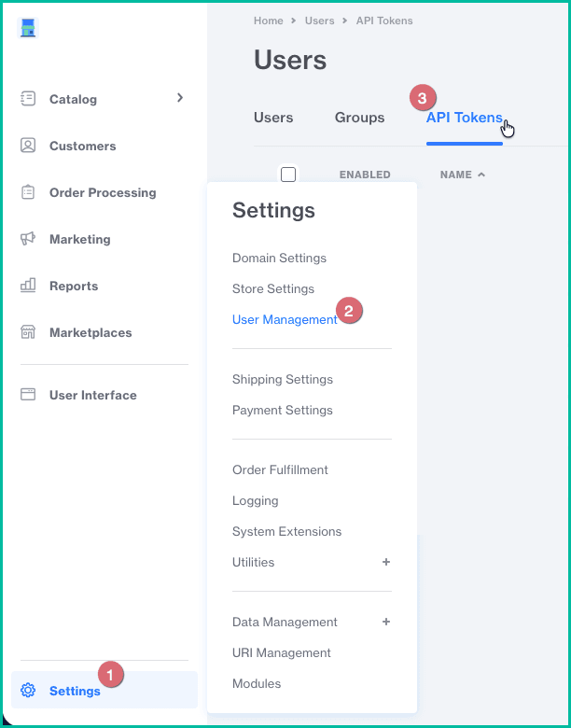Open Shipping Settings
The height and width of the screenshot is (728, 571).
point(283,379)
